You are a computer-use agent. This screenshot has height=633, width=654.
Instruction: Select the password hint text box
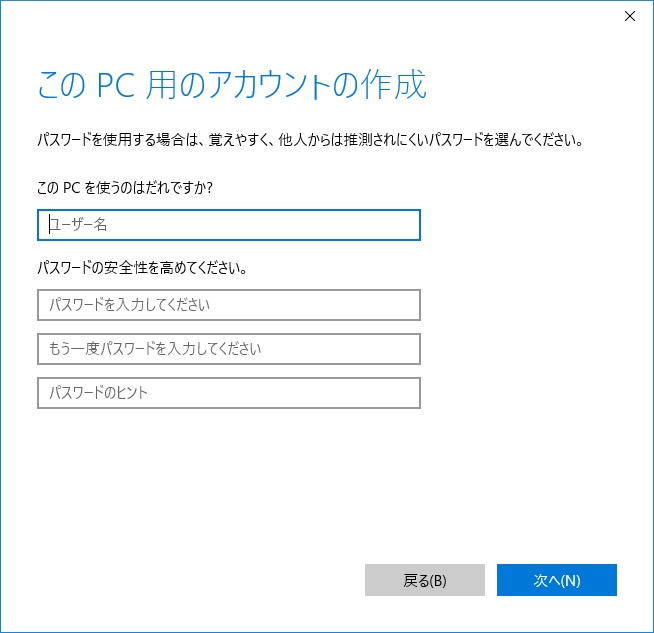[x=229, y=393]
